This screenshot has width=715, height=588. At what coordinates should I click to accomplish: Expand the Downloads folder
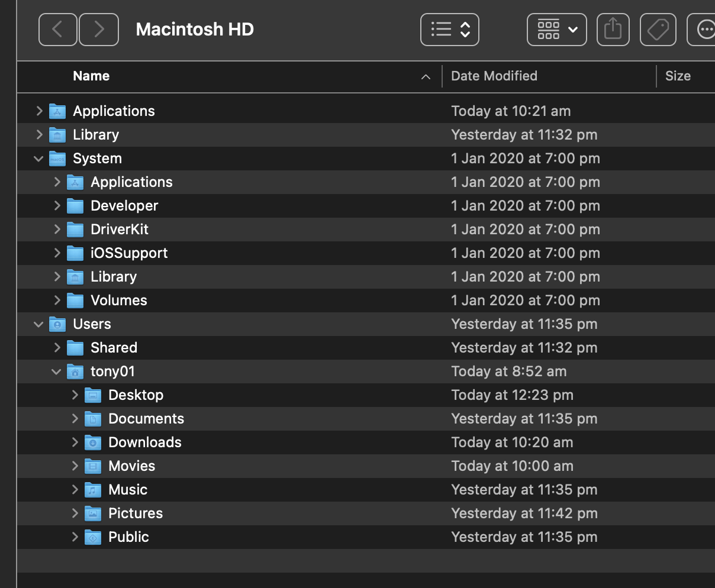click(x=75, y=442)
